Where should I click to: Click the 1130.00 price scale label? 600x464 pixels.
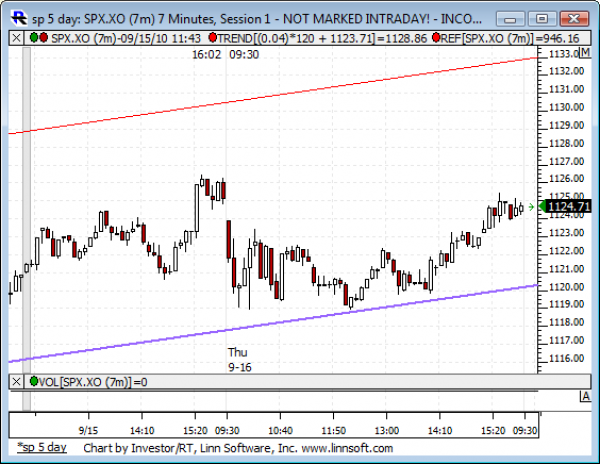coord(566,107)
